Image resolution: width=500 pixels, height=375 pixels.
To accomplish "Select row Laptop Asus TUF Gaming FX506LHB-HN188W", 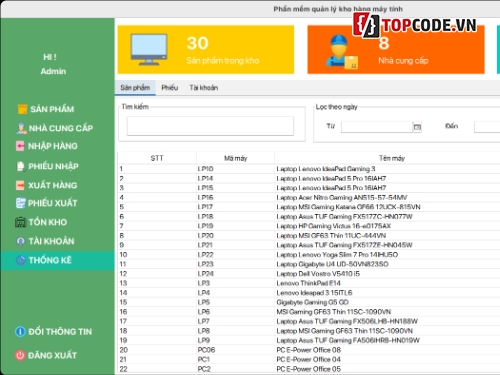I will coord(309,321).
